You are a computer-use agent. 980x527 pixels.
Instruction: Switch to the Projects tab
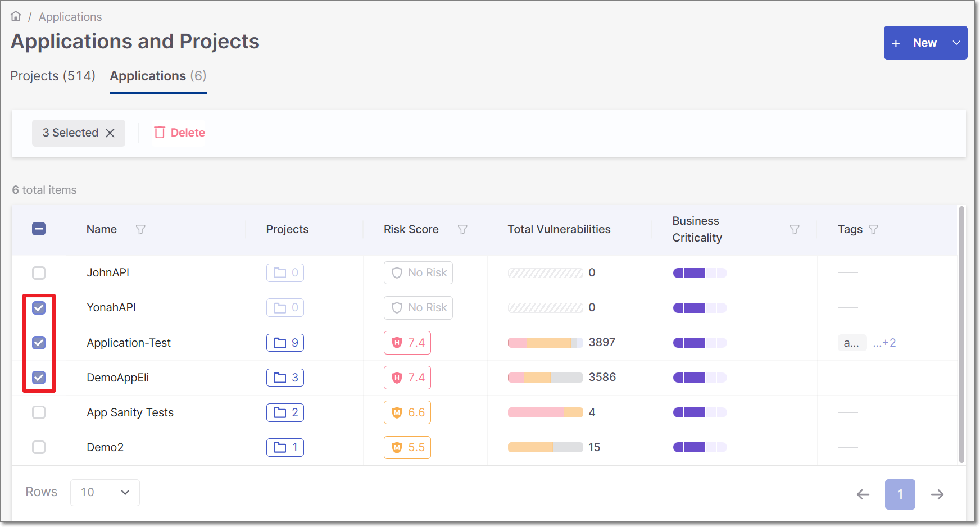pyautogui.click(x=52, y=75)
